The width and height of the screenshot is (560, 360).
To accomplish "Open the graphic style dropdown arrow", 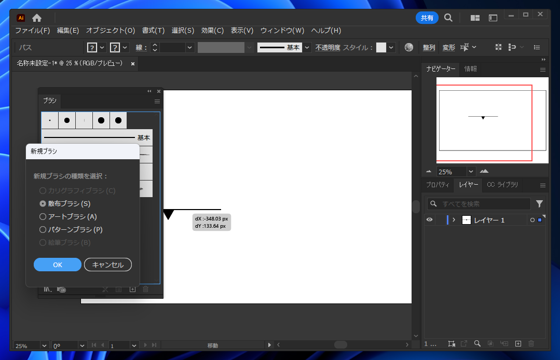I will pyautogui.click(x=391, y=47).
